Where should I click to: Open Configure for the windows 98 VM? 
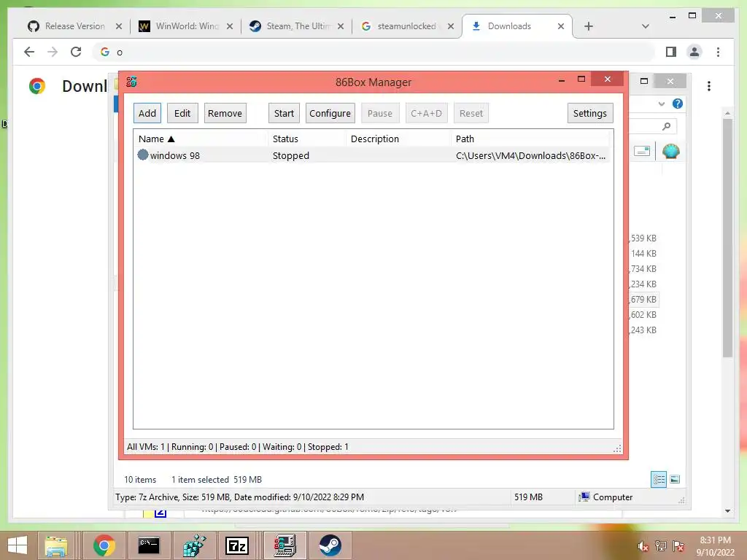coord(330,113)
